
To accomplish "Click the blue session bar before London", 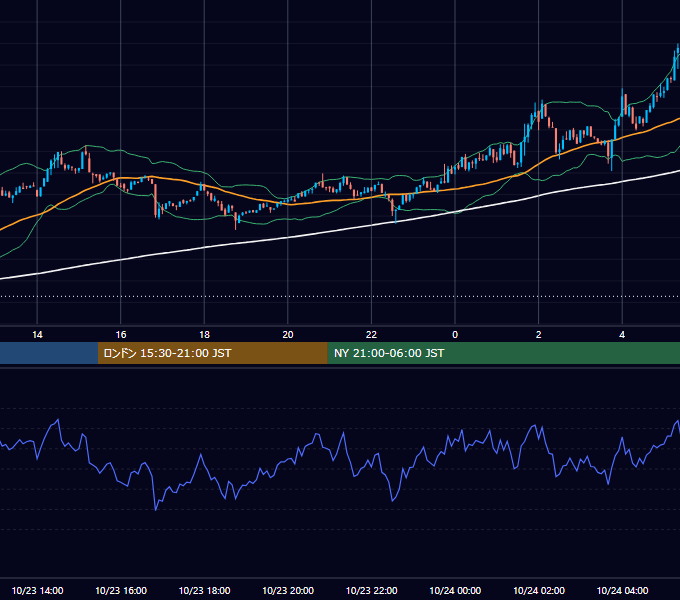I will pos(49,353).
